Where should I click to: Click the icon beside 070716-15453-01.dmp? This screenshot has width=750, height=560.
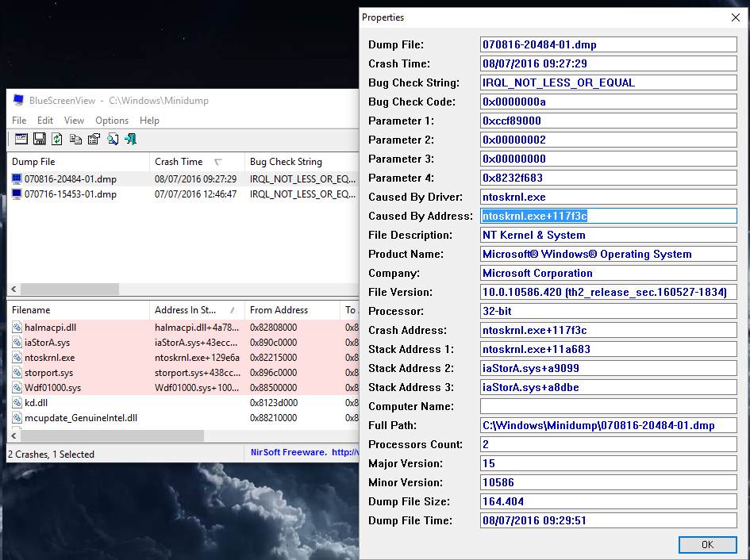coord(17,194)
